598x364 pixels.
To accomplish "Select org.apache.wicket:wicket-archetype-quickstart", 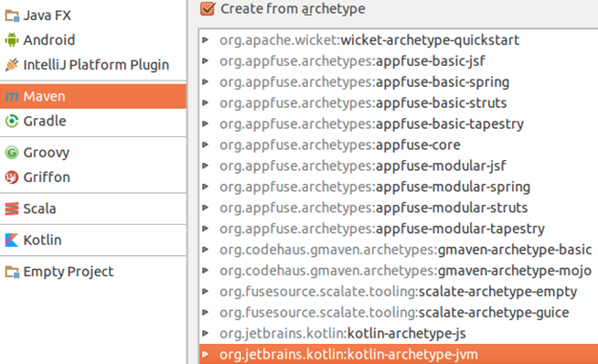I will coord(369,40).
